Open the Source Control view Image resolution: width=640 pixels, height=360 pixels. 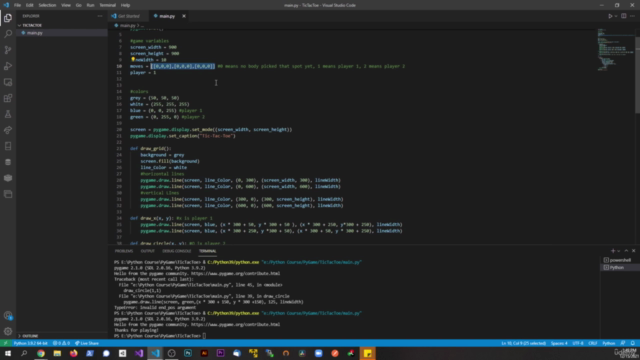[8, 50]
